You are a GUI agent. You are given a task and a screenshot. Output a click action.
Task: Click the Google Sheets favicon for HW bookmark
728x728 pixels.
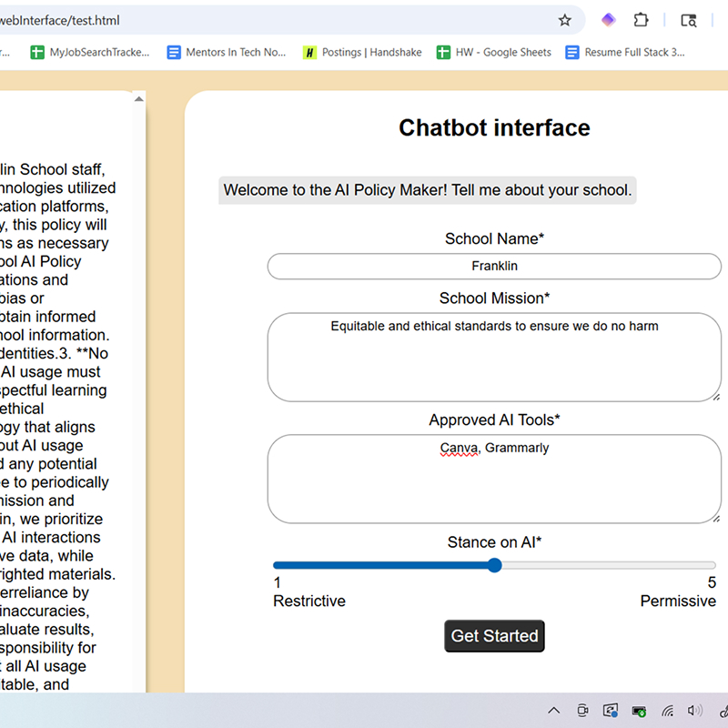(442, 52)
